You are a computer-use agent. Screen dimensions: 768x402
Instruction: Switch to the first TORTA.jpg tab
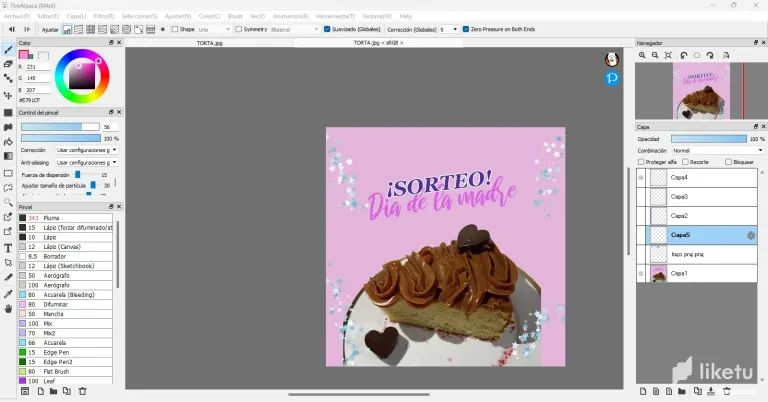[210, 43]
